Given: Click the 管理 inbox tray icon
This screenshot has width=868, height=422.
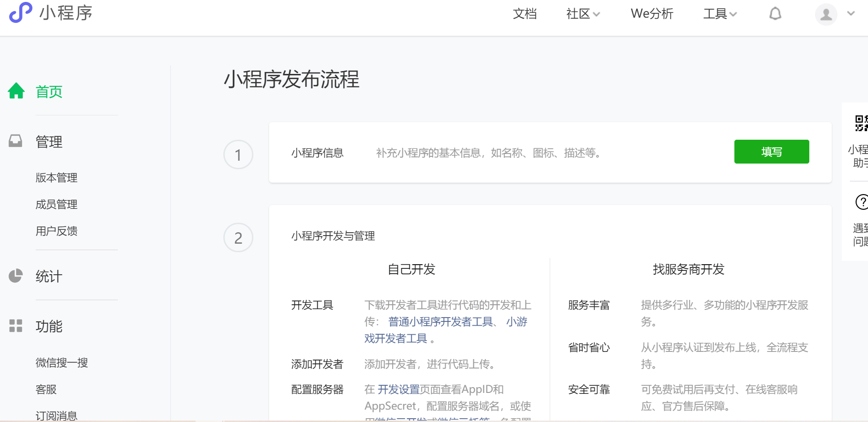Looking at the screenshot, I should pos(16,141).
